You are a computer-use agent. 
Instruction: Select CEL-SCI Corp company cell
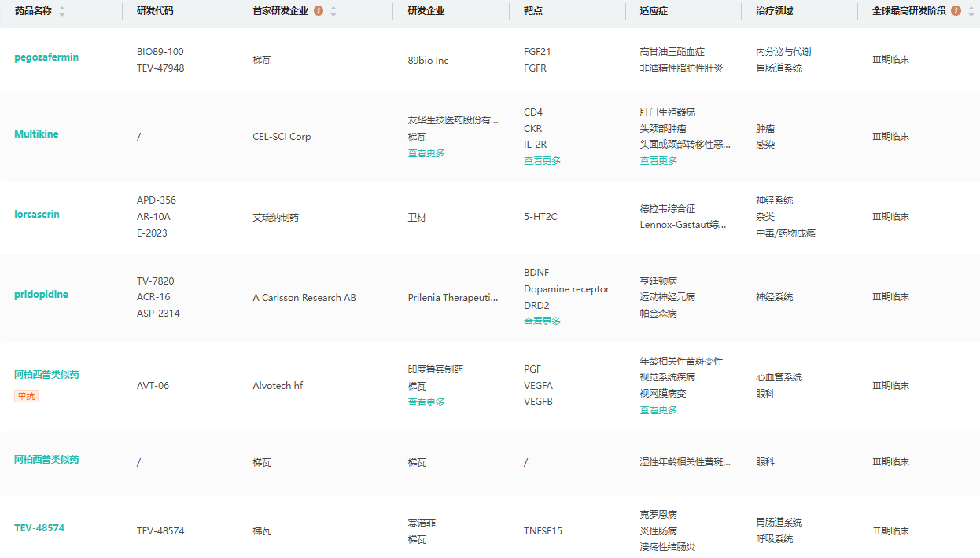282,137
